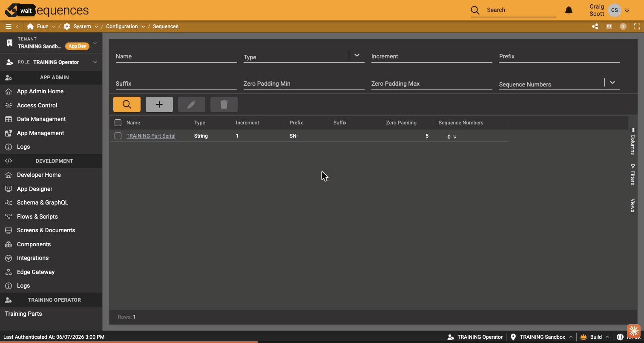Expand the Sequence Numbers filter dropdown

coord(612,83)
